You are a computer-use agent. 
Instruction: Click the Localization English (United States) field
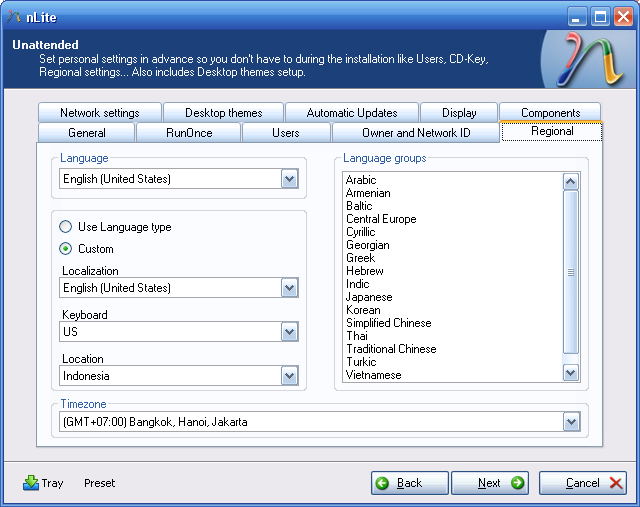[x=179, y=288]
